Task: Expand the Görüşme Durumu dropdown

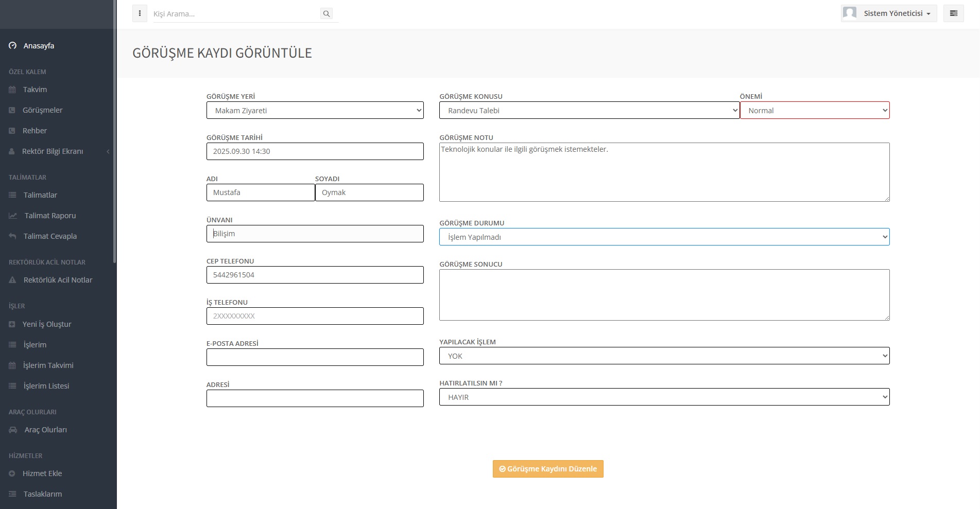Action: (x=664, y=237)
